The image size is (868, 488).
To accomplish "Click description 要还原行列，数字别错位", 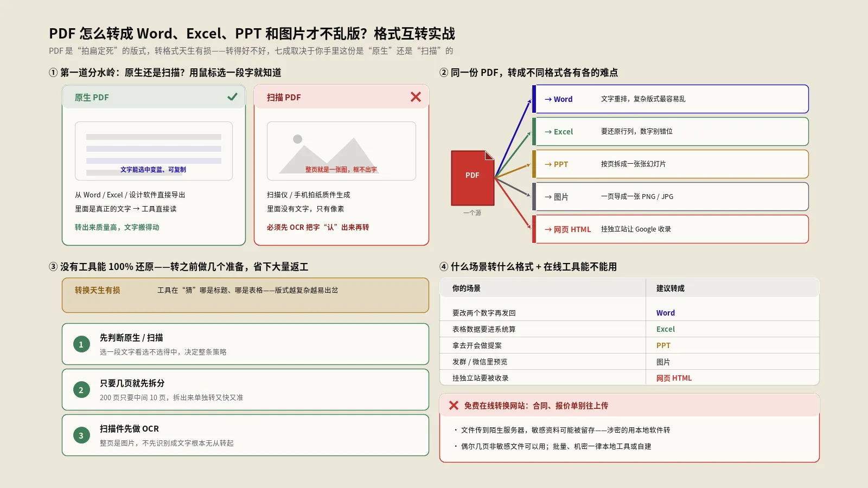I will pyautogui.click(x=637, y=131).
